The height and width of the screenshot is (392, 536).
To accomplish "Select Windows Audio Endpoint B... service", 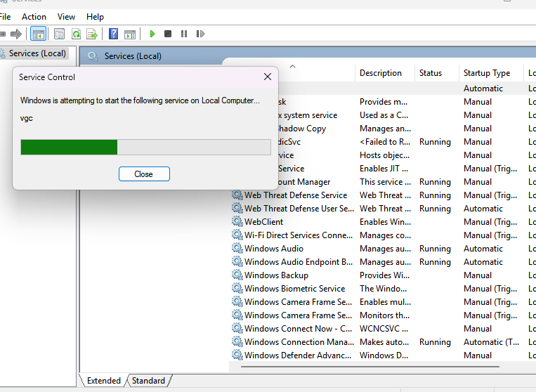I will pyautogui.click(x=299, y=262).
